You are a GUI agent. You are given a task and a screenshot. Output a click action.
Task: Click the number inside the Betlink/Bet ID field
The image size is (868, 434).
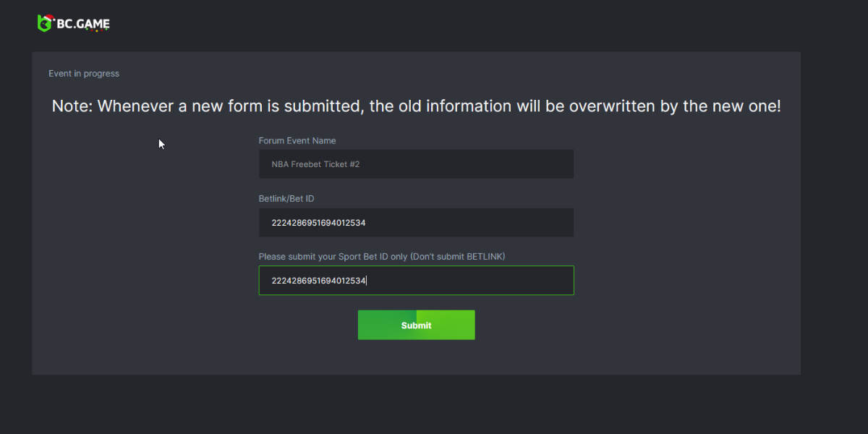tap(318, 223)
